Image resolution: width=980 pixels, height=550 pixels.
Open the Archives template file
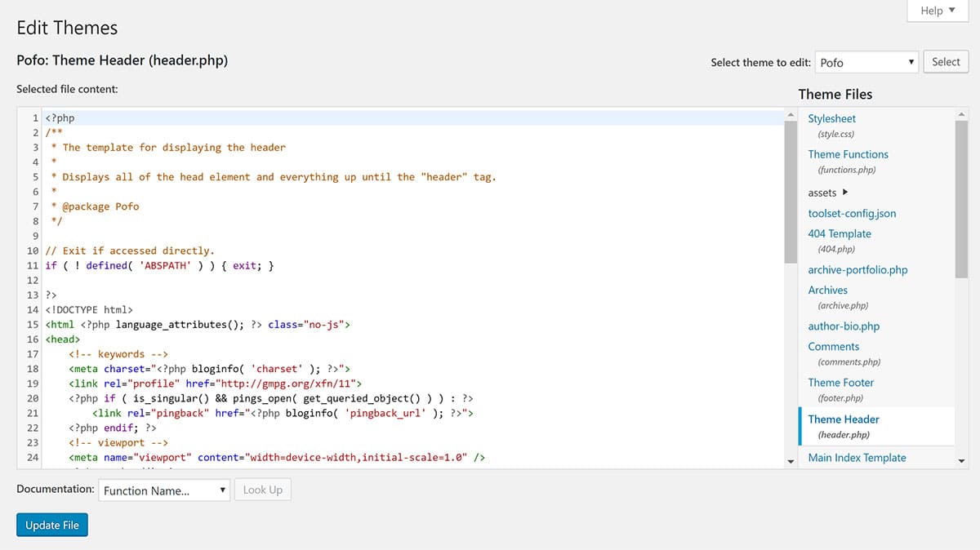827,290
